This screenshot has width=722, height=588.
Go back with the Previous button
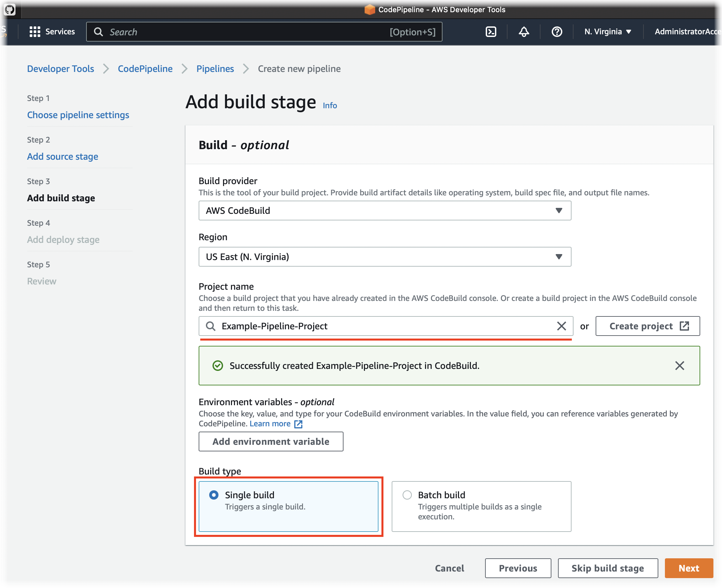click(518, 568)
